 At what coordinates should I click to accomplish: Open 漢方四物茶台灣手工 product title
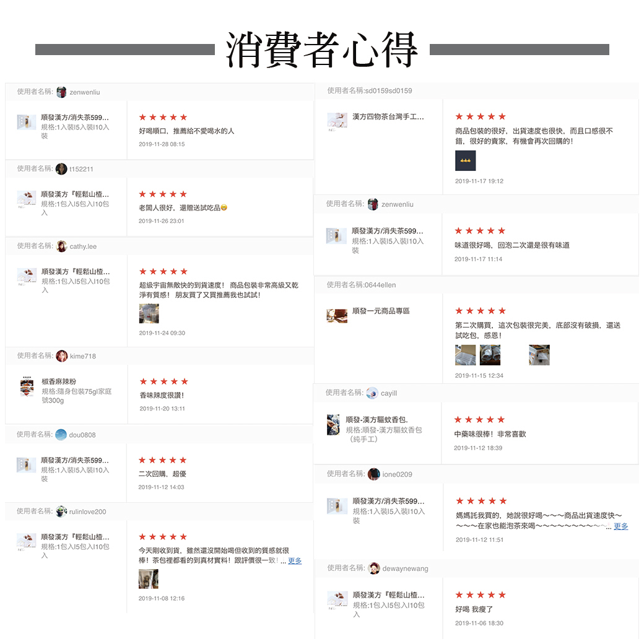388,116
